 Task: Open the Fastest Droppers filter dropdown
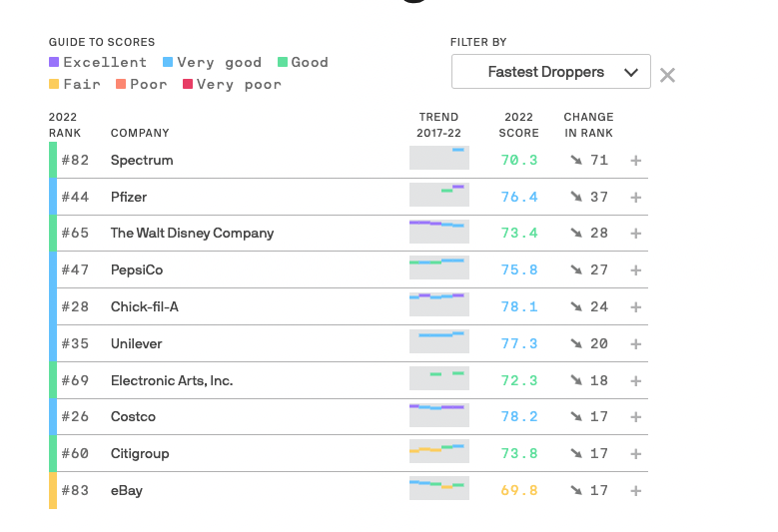[550, 72]
